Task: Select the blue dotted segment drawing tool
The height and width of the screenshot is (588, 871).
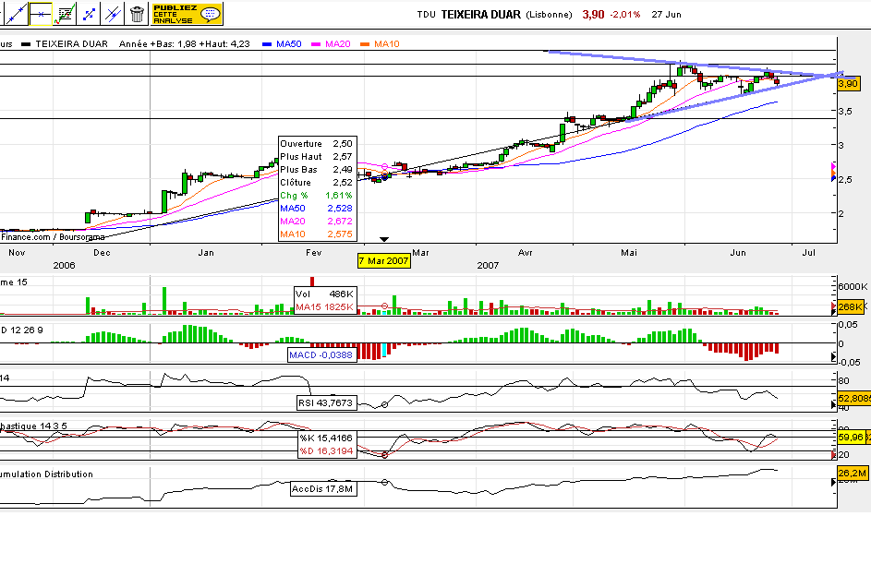Action: click(x=91, y=13)
